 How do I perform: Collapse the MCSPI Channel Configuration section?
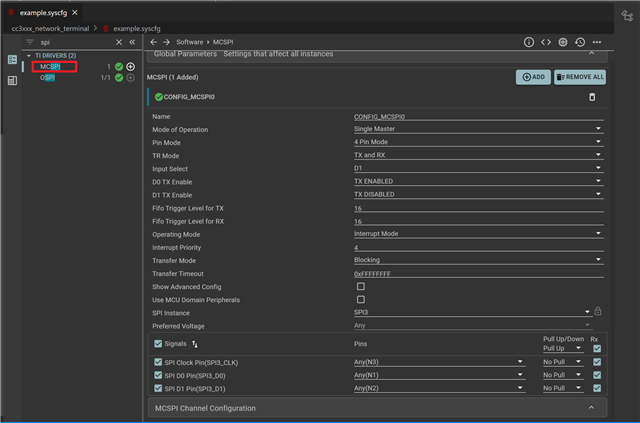coord(591,408)
